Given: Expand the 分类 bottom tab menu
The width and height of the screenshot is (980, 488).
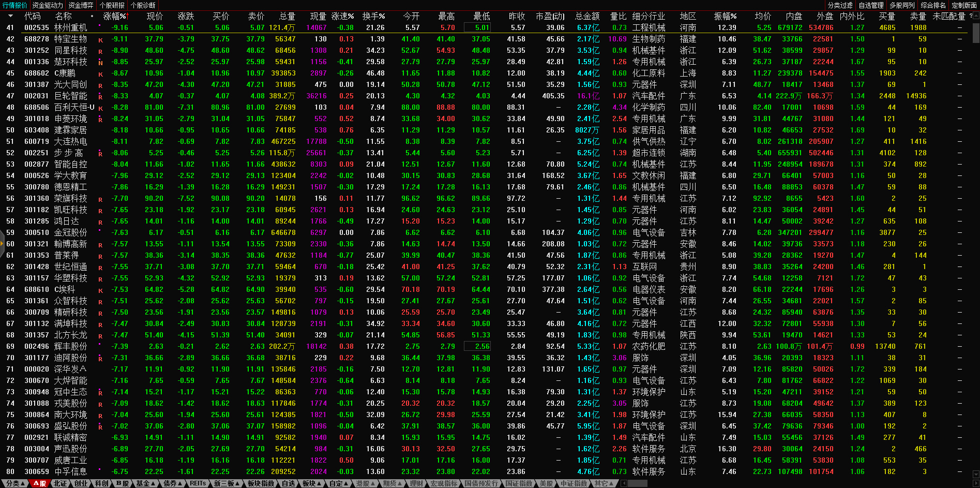Looking at the screenshot, I should pos(14,483).
